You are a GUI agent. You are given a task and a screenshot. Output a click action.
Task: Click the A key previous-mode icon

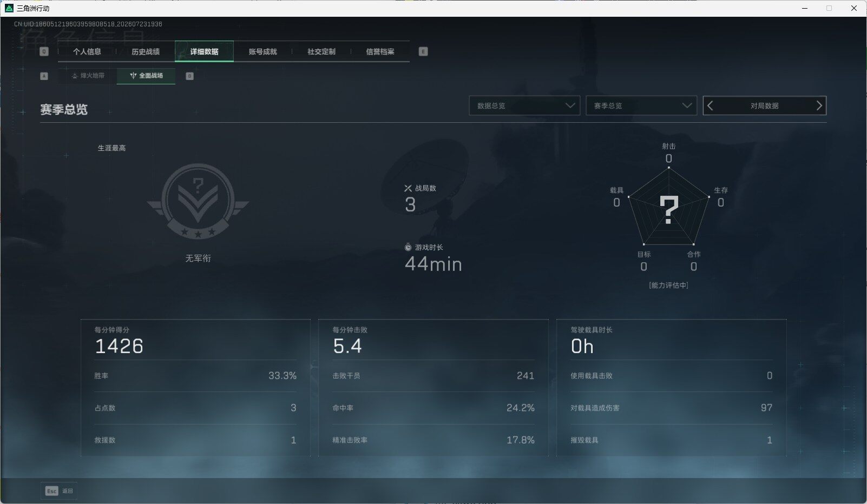(44, 76)
